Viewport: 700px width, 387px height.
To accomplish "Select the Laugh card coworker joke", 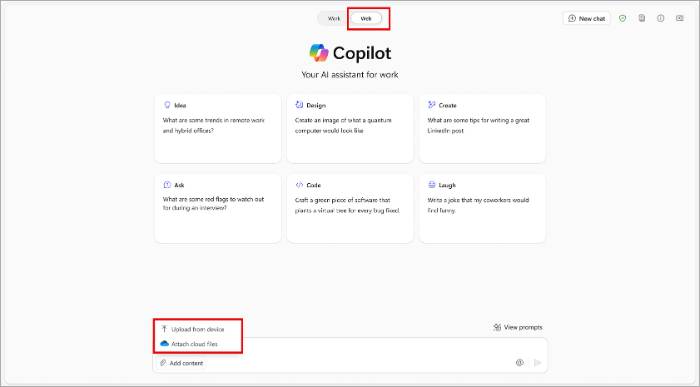I will click(482, 208).
